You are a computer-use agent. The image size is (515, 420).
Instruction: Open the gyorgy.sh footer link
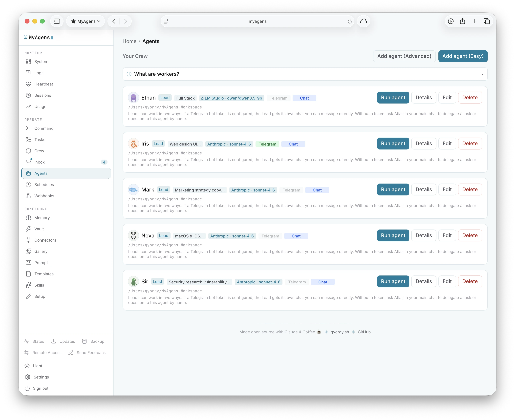pyautogui.click(x=340, y=332)
